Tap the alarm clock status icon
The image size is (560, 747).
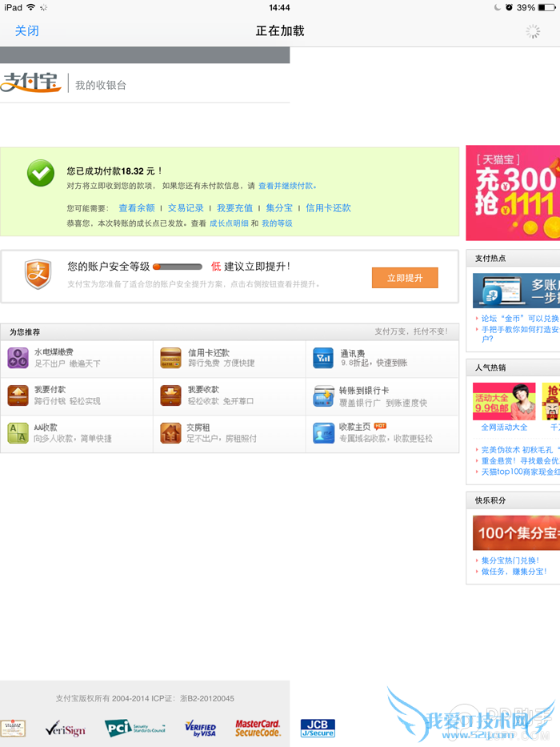pos(509,7)
